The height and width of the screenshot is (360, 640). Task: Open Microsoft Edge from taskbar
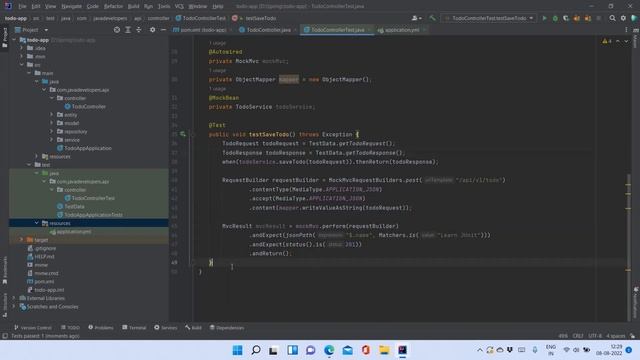point(329,350)
